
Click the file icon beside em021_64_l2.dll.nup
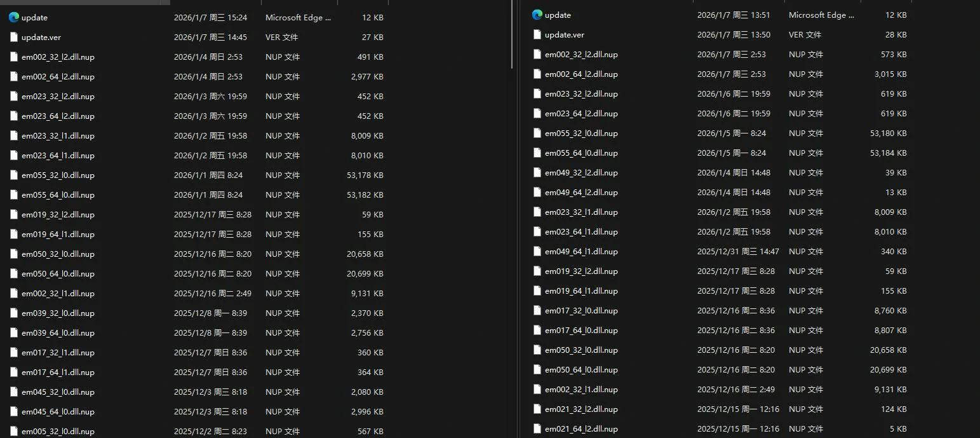[537, 429]
